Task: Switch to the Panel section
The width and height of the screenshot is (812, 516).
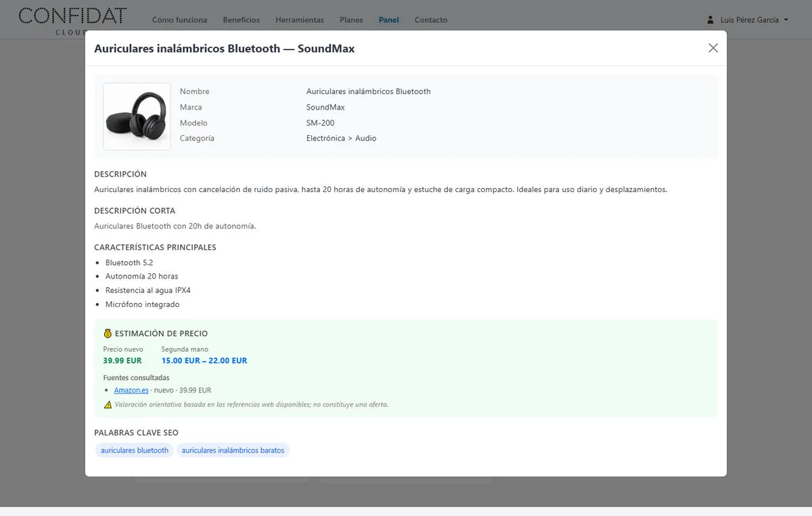Action: coord(389,20)
